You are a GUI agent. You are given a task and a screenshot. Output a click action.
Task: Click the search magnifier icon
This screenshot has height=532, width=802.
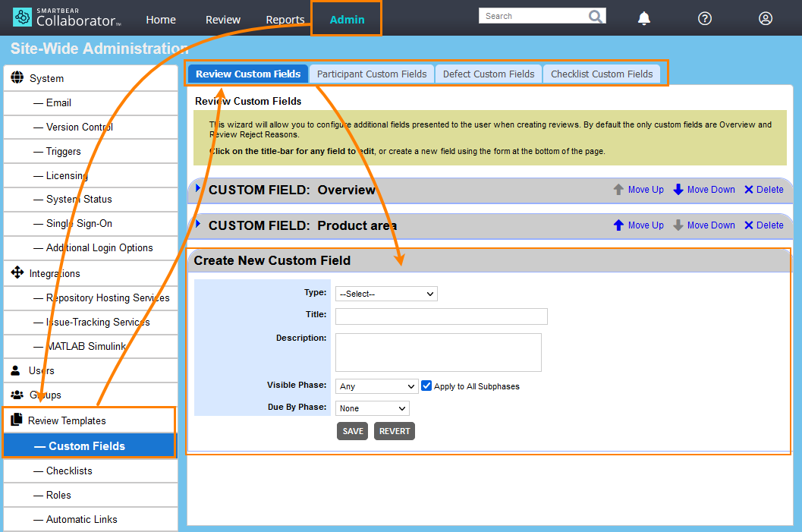coord(596,16)
